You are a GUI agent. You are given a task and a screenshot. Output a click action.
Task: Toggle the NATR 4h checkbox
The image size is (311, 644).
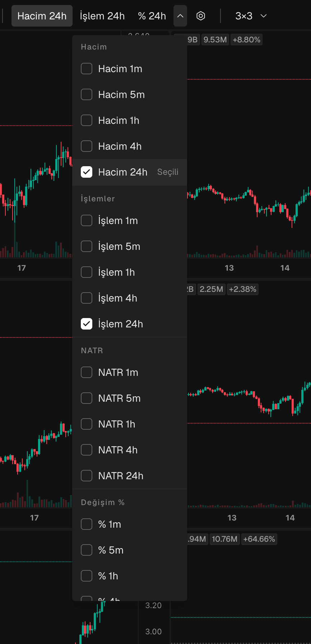click(x=87, y=450)
